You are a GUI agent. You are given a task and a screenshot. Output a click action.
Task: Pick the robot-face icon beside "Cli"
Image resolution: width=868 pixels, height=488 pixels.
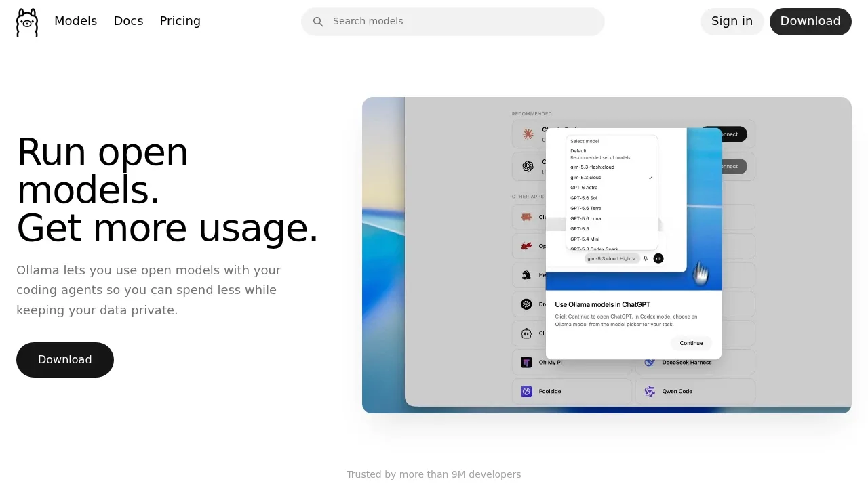(x=526, y=333)
